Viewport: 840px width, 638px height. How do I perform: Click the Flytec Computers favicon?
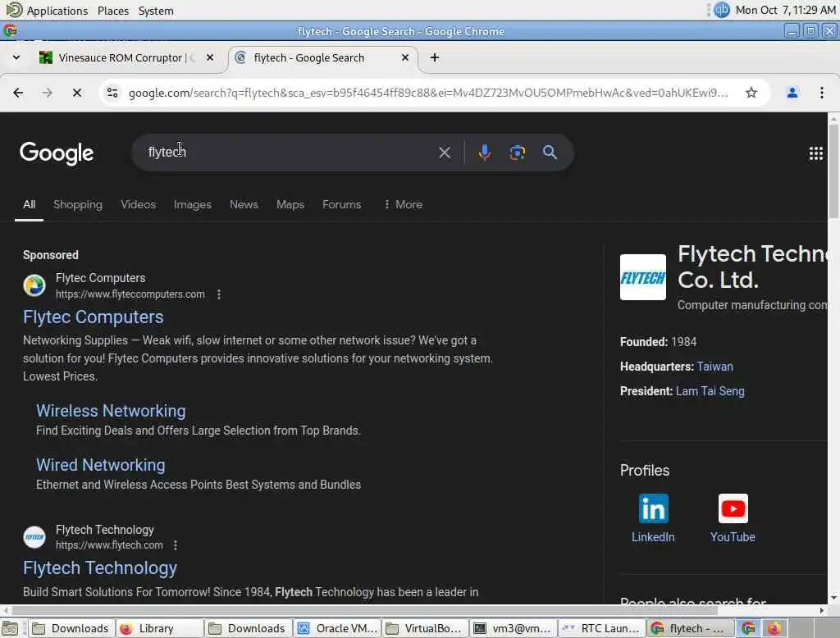pyautogui.click(x=34, y=285)
